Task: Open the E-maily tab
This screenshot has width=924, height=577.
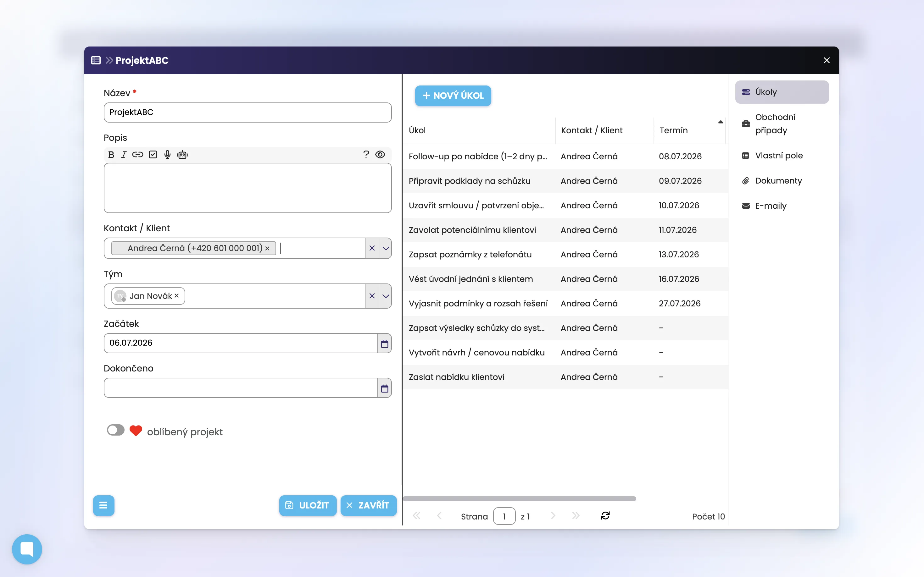Action: click(x=782, y=206)
